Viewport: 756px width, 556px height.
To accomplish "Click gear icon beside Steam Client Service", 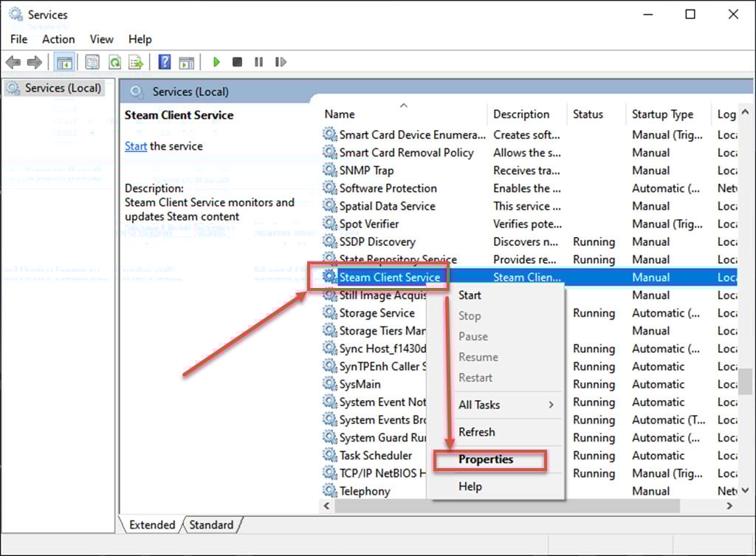I will [x=330, y=277].
